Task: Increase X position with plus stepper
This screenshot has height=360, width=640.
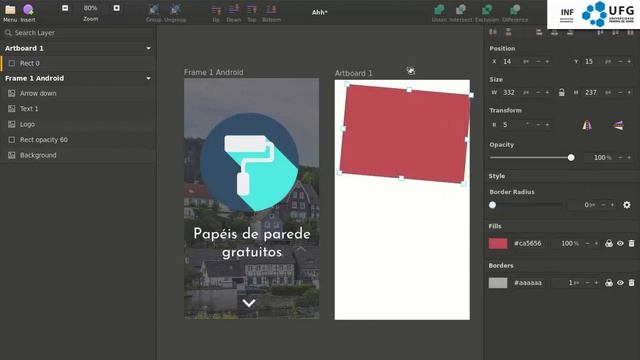Action: coord(547,62)
